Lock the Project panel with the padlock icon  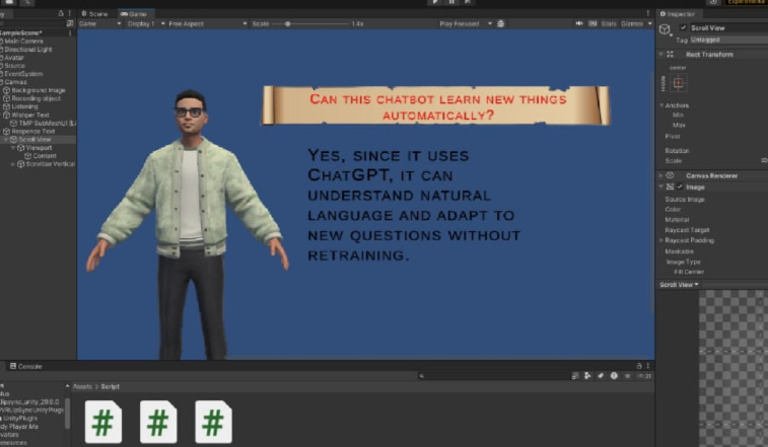[x=639, y=366]
